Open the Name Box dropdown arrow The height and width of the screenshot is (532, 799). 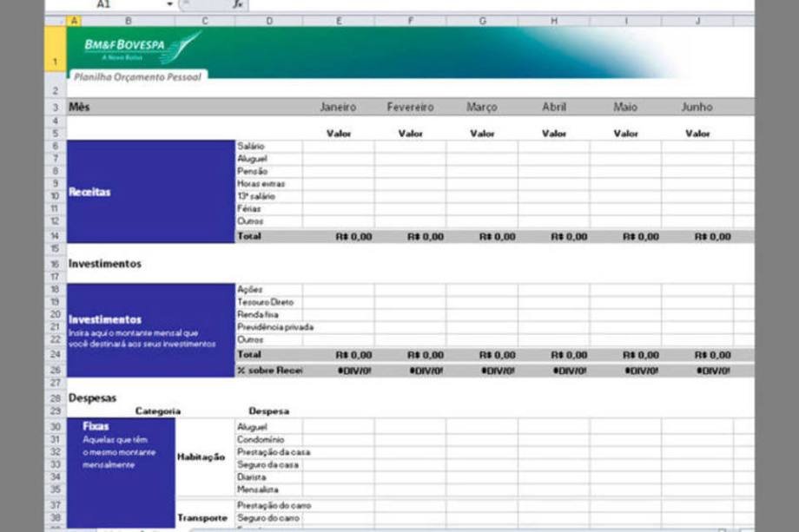point(170,4)
